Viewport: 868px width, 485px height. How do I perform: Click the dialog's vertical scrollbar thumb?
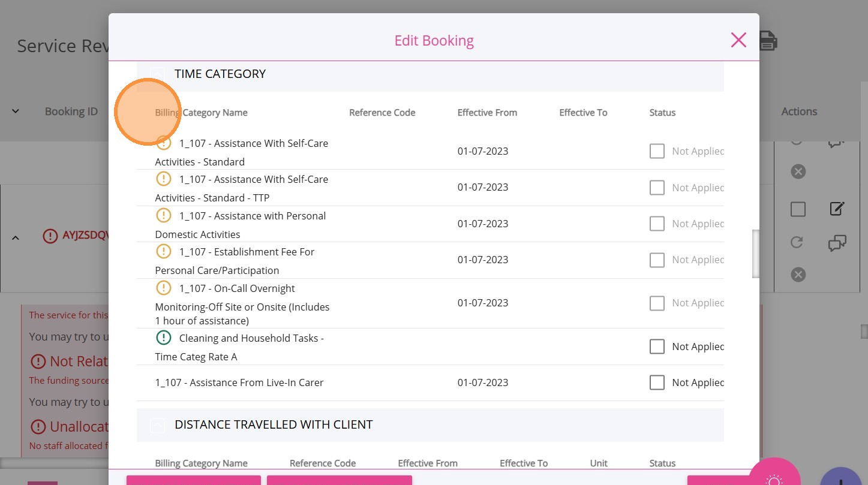756,254
